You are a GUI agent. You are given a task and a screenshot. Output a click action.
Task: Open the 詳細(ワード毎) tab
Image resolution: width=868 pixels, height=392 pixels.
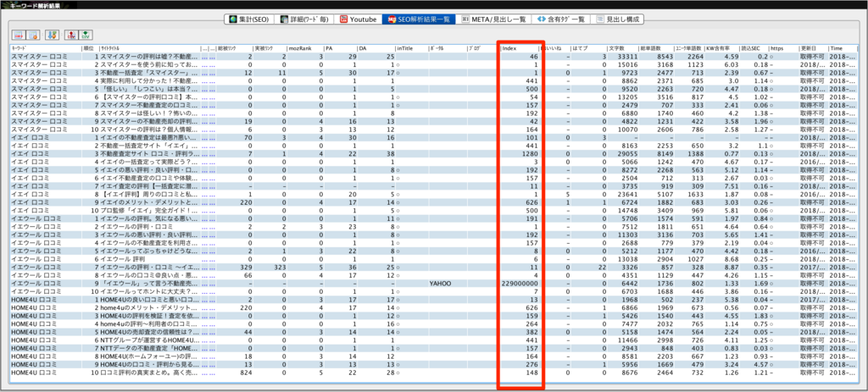(x=304, y=19)
